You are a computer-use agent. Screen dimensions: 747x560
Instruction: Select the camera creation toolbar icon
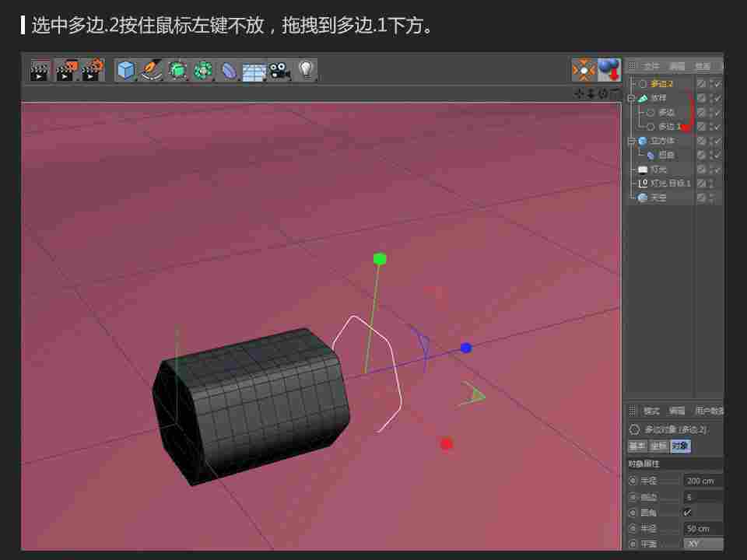pos(279,70)
